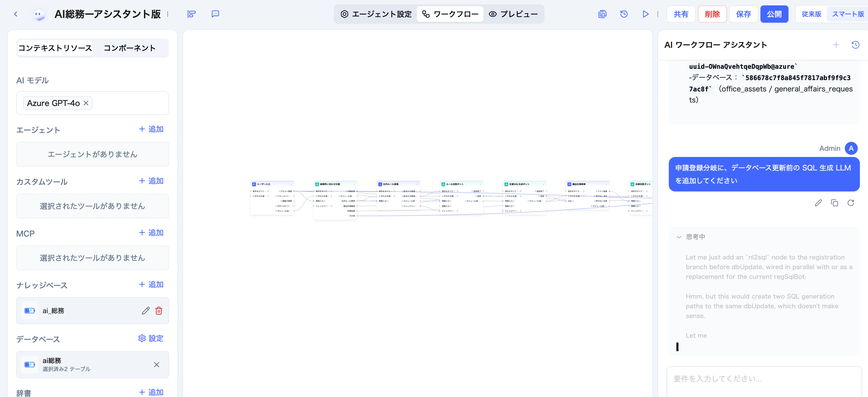Screen dimensions: 868x397
Task: Collapse the 総務問い合わせ分類 node
Action: [x=354, y=184]
